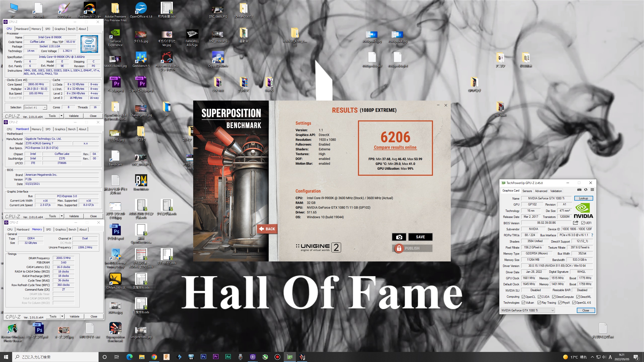Open the Sensors tab in GPU-Z

tap(527, 191)
